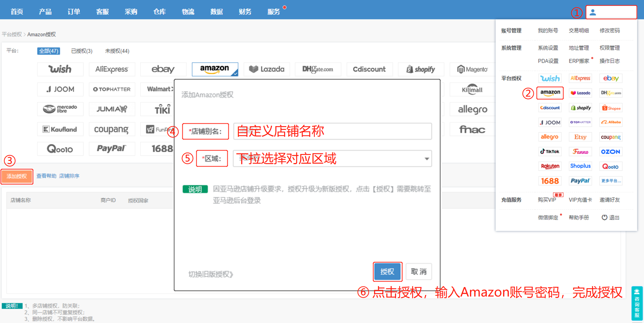The height and width of the screenshot is (323, 644).
Task: Click the 授权 button to authorize
Action: click(387, 271)
